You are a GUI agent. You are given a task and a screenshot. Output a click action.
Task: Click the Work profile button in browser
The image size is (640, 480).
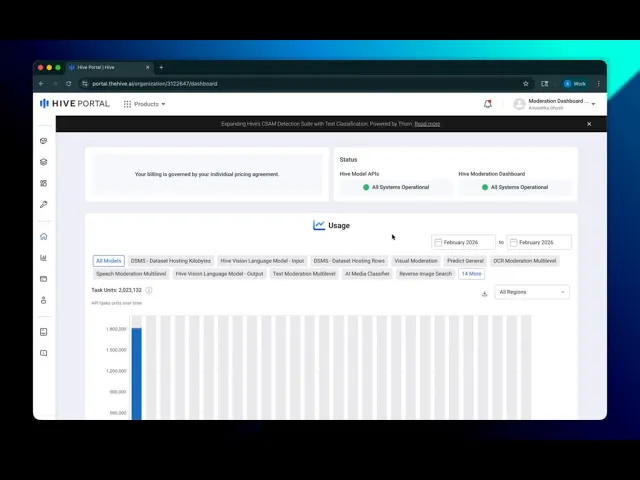tap(575, 84)
